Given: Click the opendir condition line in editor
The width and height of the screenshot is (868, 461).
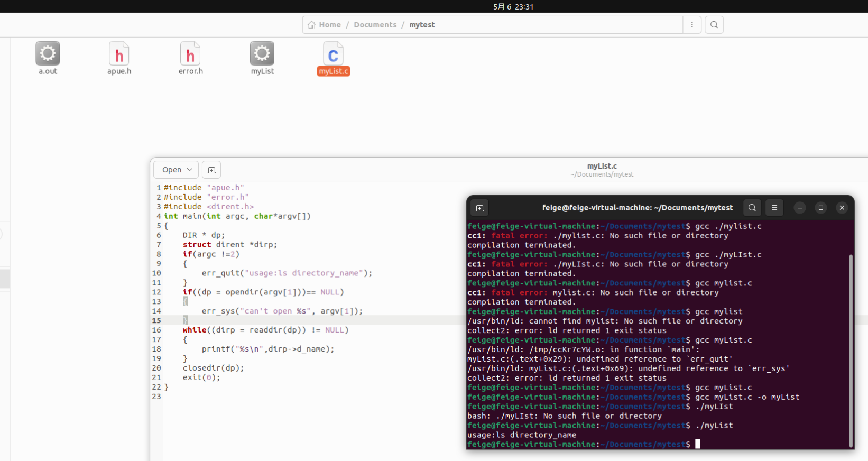Looking at the screenshot, I should (x=263, y=292).
